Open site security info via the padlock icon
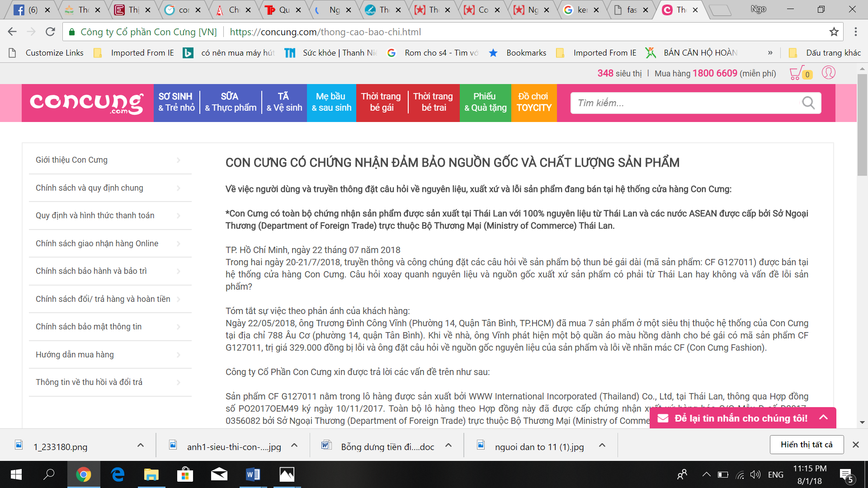 [71, 32]
